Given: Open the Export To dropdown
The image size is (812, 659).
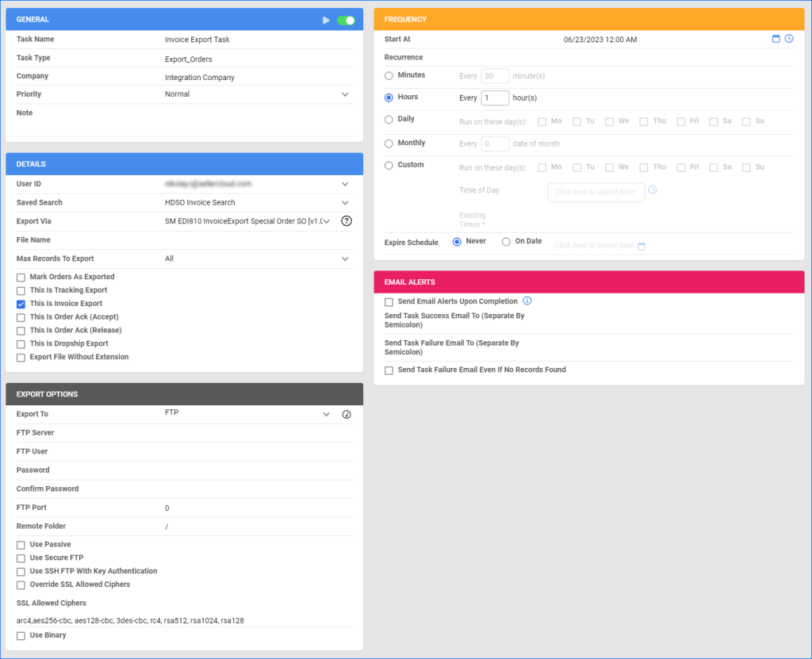Looking at the screenshot, I should (325, 413).
